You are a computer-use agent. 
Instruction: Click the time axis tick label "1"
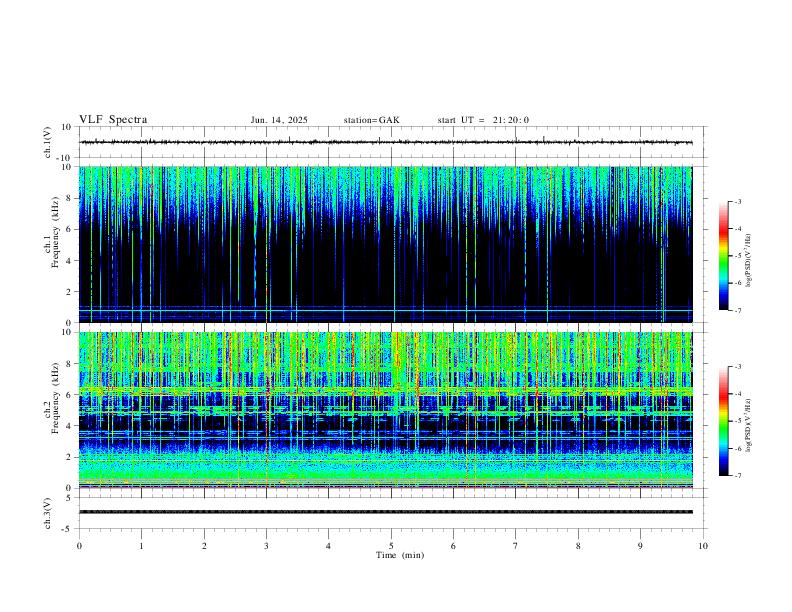(141, 546)
